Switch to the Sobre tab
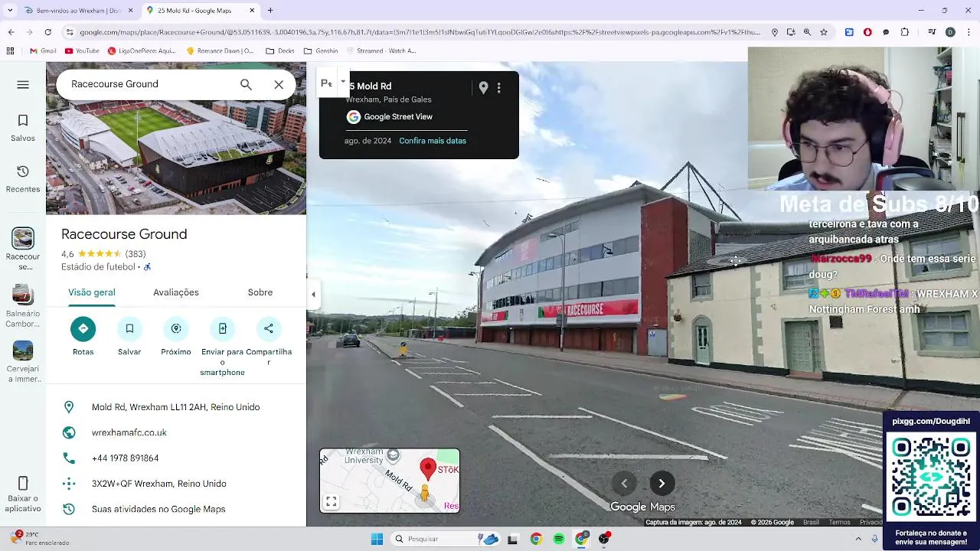The height and width of the screenshot is (551, 980). point(260,292)
